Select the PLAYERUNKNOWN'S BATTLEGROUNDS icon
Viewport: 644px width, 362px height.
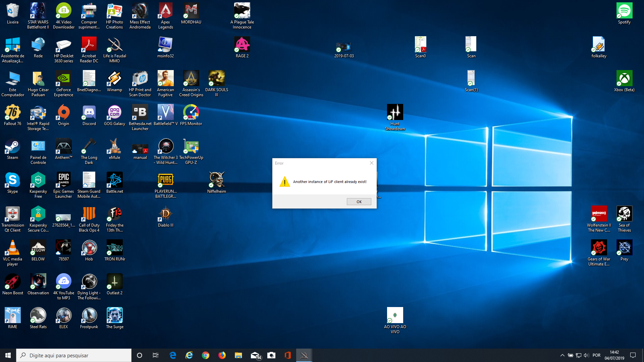click(x=166, y=185)
